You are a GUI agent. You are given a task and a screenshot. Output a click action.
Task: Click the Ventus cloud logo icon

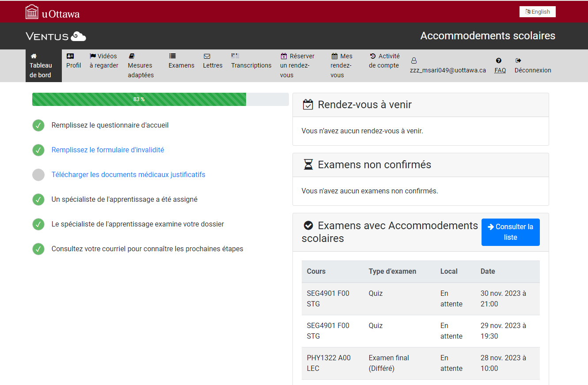coord(79,36)
